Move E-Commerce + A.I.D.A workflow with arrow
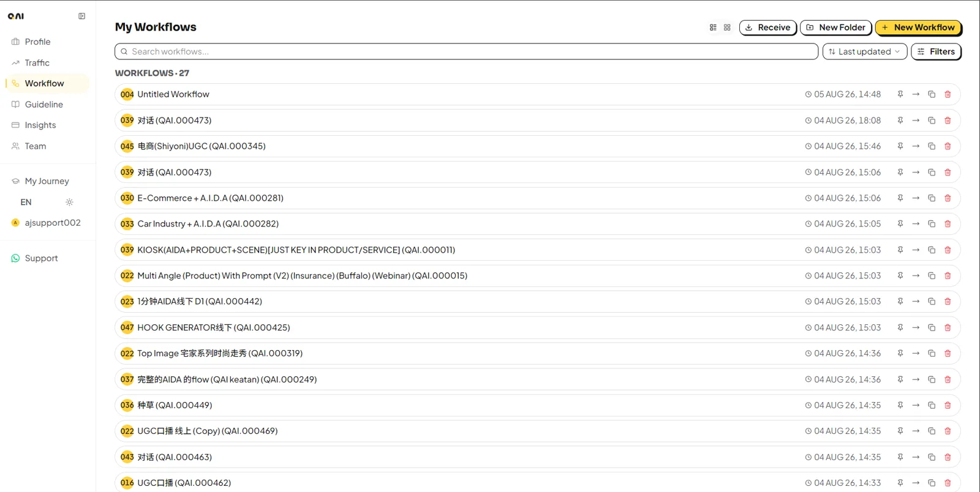Viewport: 980px width, 492px height. (916, 198)
